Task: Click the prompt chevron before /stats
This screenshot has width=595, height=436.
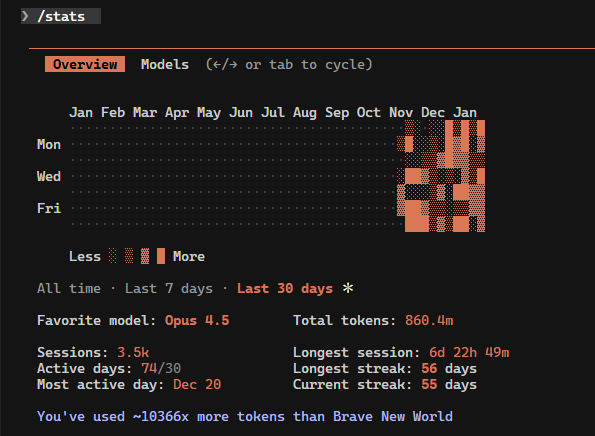Action: pos(25,16)
